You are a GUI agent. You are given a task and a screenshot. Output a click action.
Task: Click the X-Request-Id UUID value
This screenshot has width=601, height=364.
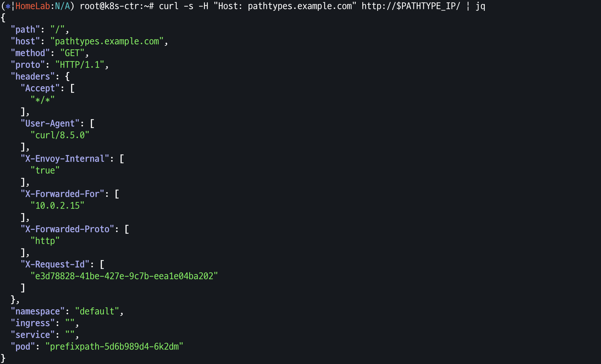tap(124, 276)
